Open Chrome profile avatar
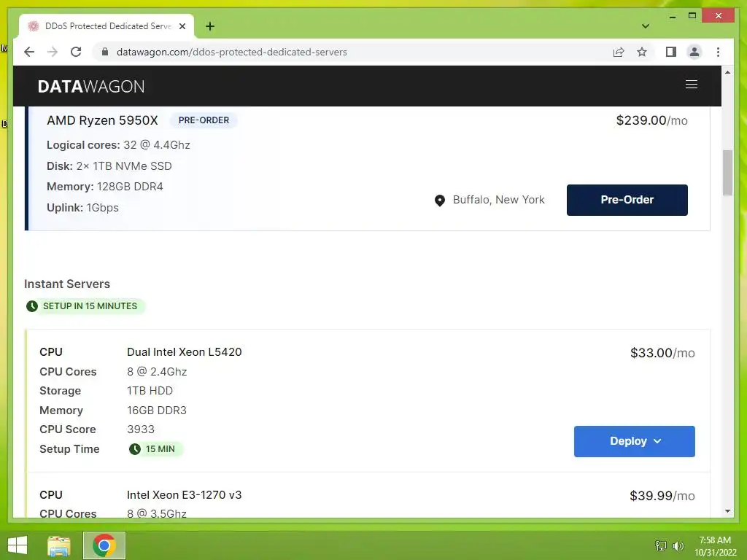747x560 pixels. coord(694,52)
